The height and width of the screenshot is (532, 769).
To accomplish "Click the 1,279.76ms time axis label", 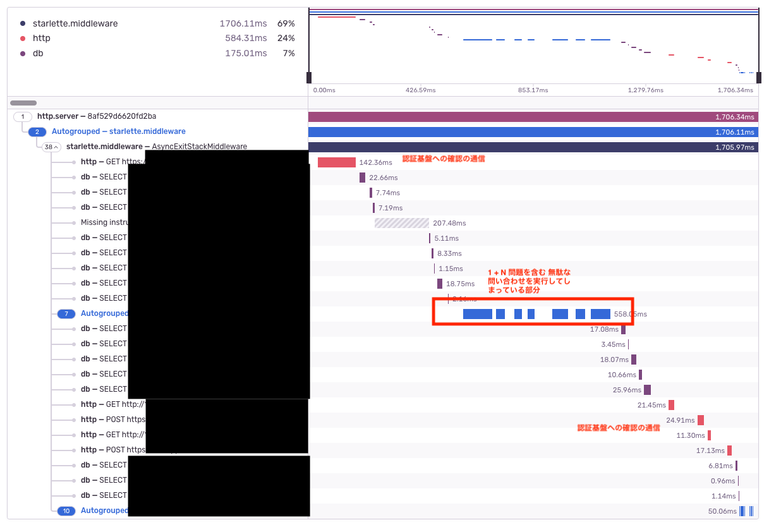I will pos(646,90).
